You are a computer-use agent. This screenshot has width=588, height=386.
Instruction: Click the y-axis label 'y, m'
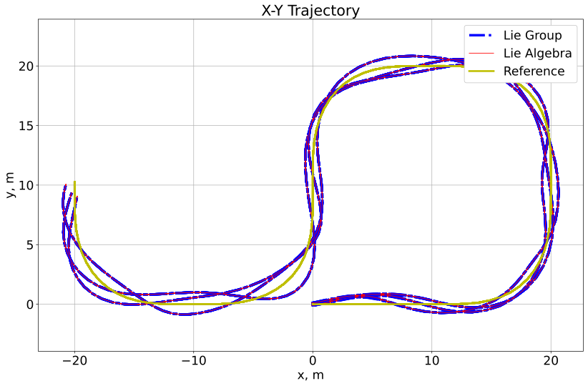[10, 185]
